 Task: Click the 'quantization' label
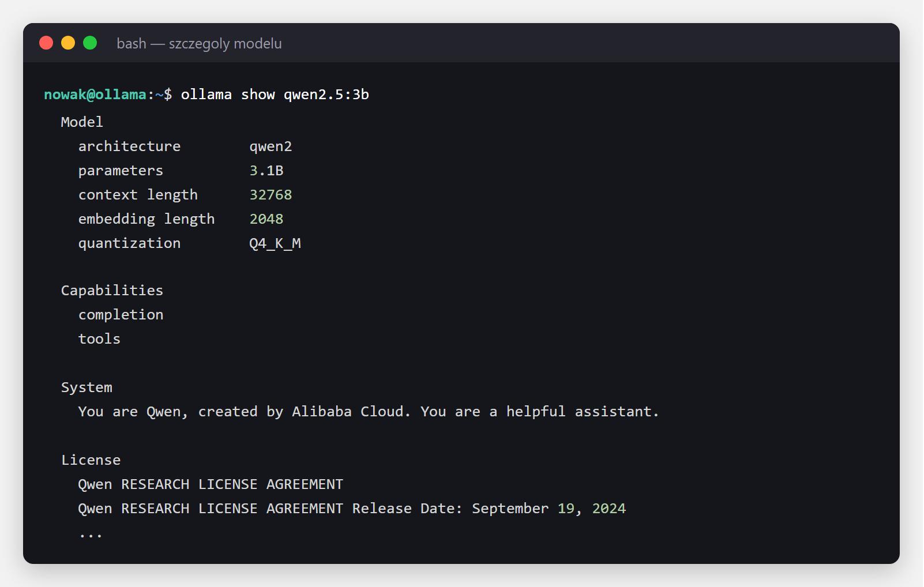tap(130, 243)
